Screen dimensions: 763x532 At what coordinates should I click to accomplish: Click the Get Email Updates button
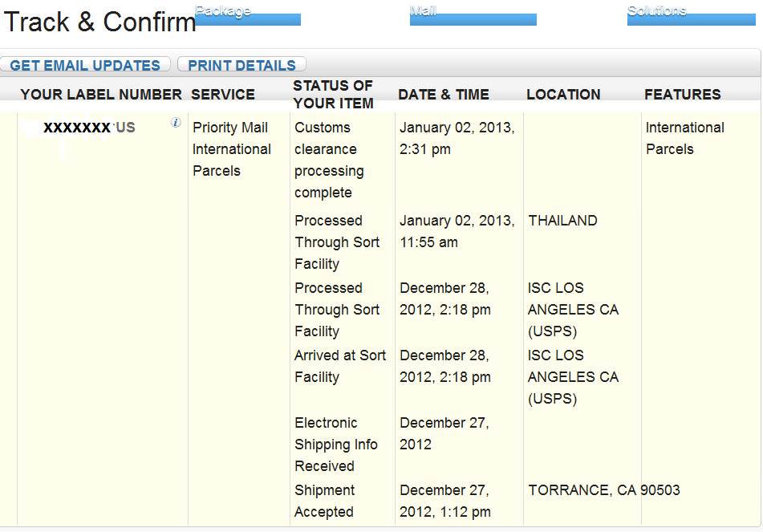pos(85,65)
